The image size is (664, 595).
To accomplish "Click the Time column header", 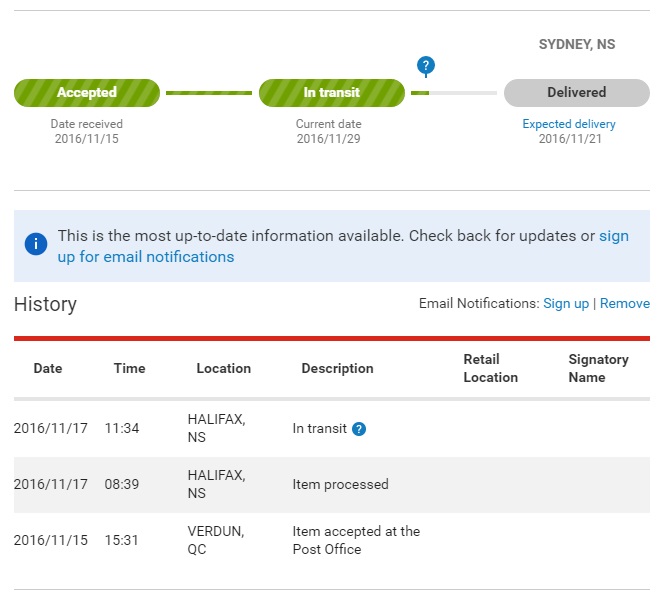I will (x=130, y=368).
